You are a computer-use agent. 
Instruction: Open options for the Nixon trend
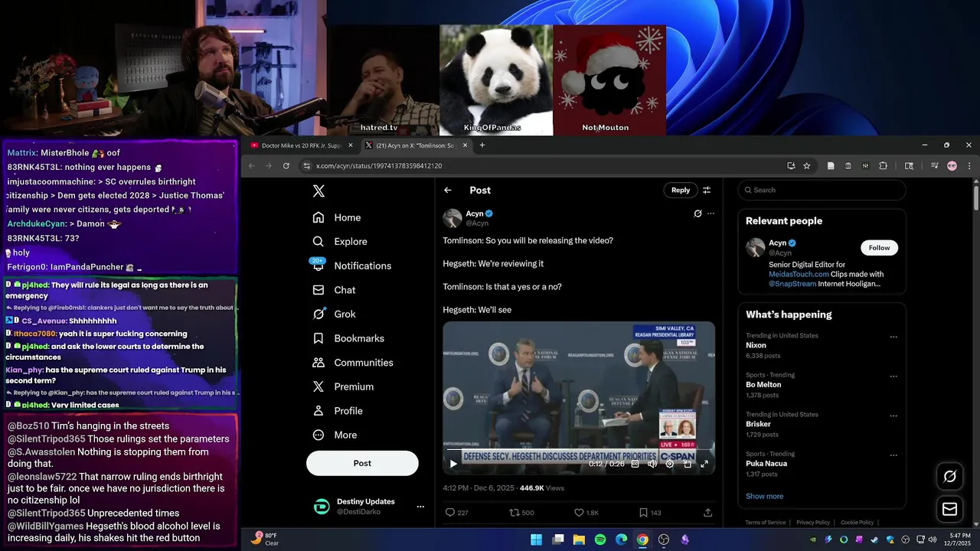click(x=893, y=337)
